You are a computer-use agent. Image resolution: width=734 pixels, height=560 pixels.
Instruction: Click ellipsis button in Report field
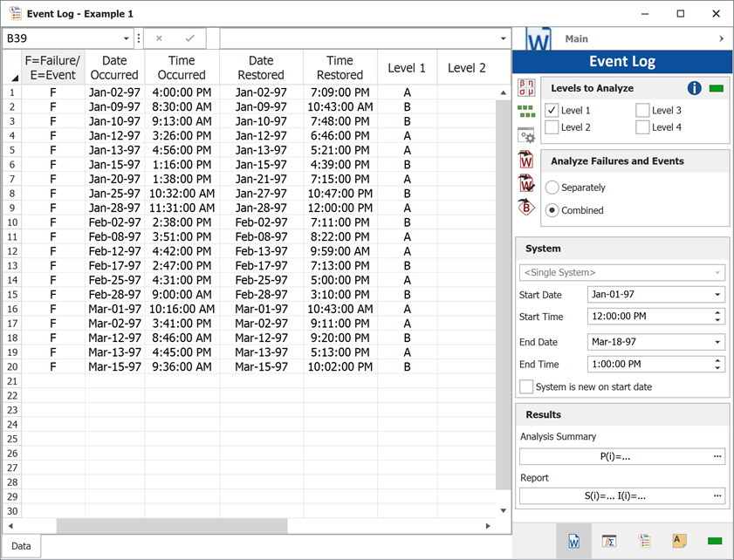point(717,496)
